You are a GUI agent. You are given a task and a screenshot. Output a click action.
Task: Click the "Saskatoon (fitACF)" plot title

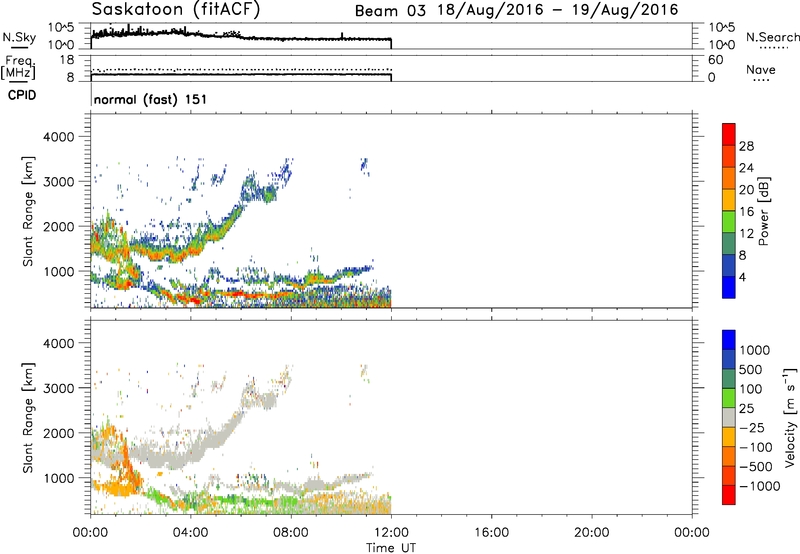(x=176, y=9)
